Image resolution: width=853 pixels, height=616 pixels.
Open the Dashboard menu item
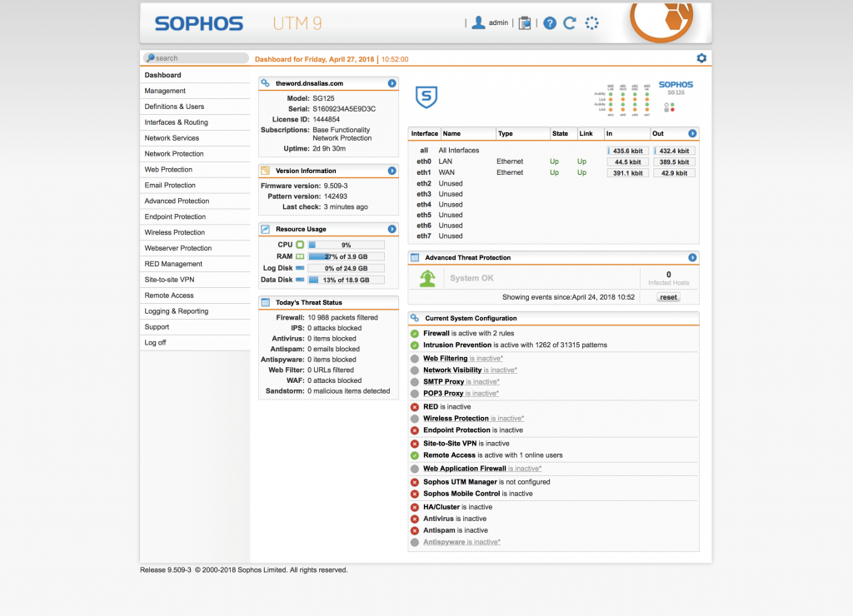(195, 75)
